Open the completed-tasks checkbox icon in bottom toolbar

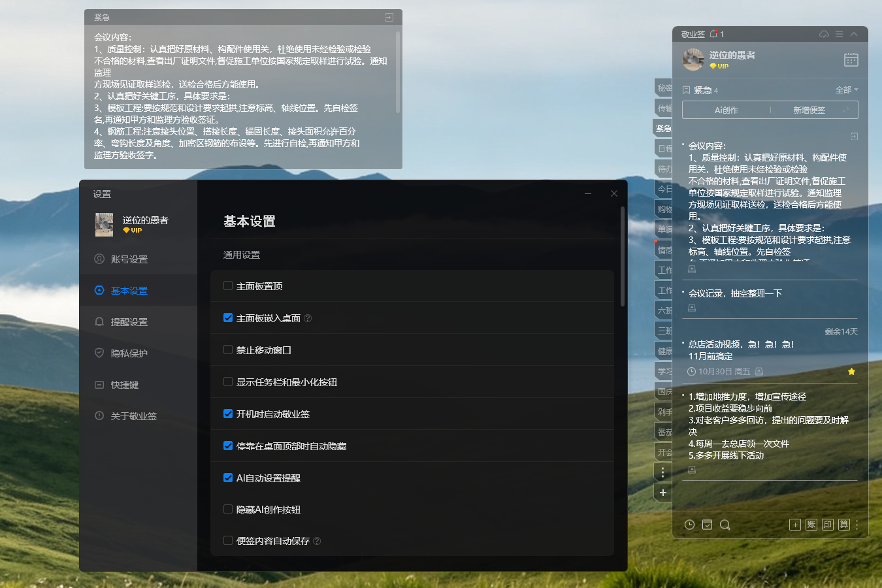[x=707, y=525]
